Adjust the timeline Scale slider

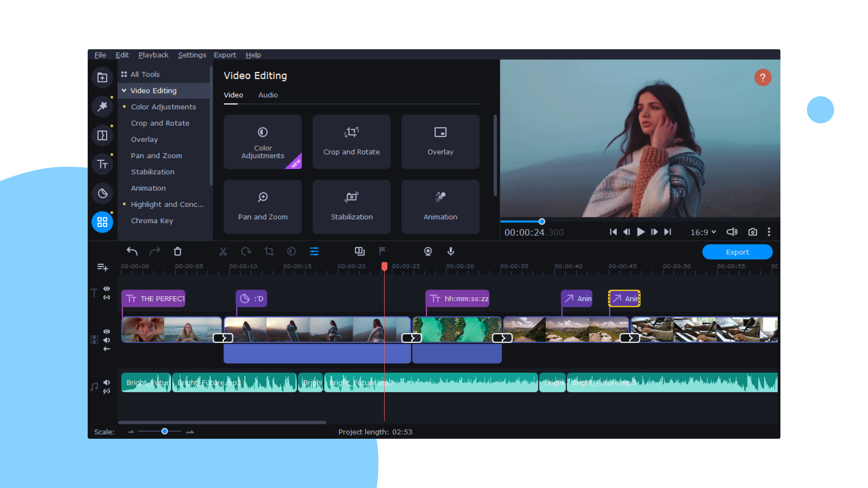[x=165, y=432]
